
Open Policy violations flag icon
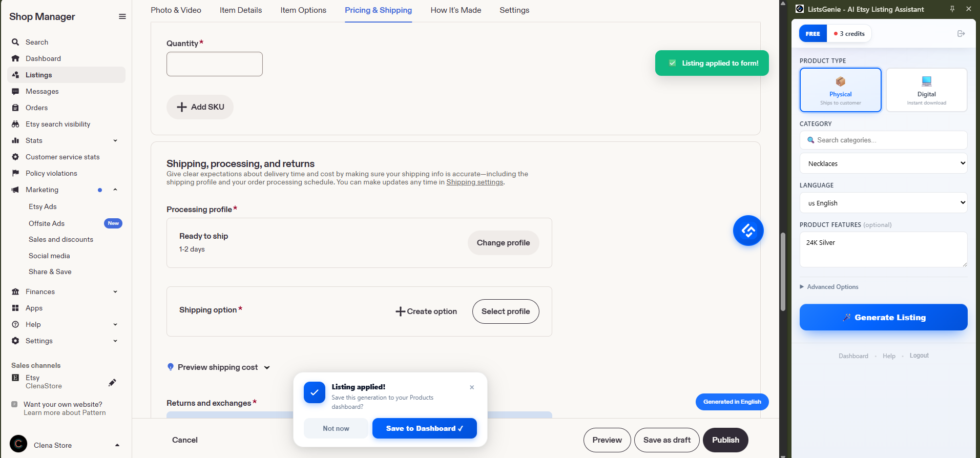click(x=15, y=173)
